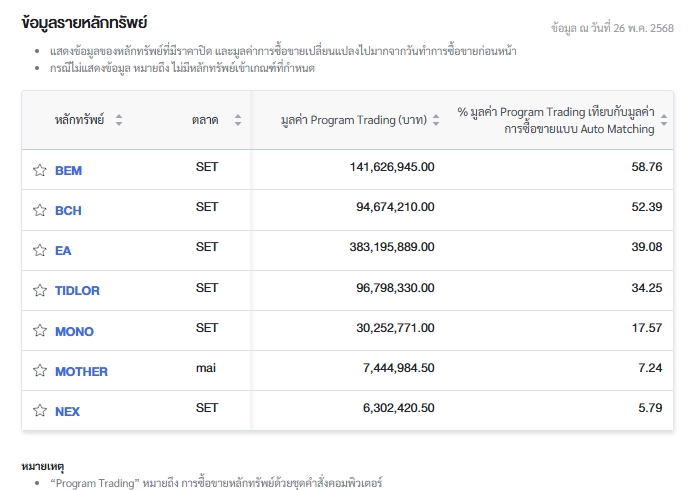Image resolution: width=696 pixels, height=490 pixels.
Task: Select value 383,195,889.00 in EA row
Action: 392,247
